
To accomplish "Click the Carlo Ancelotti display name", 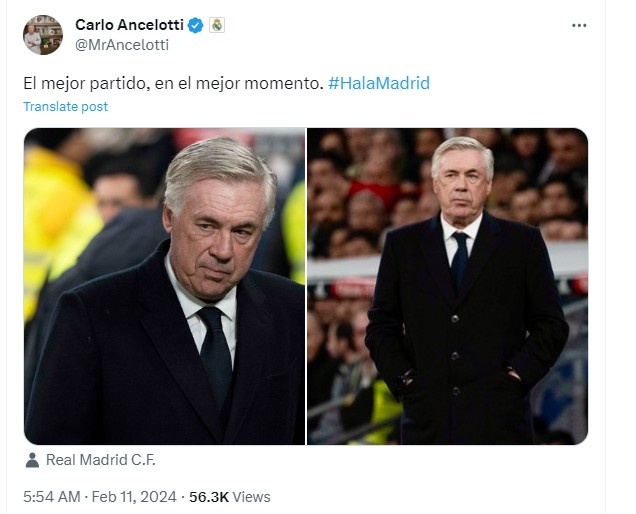I will tap(130, 24).
